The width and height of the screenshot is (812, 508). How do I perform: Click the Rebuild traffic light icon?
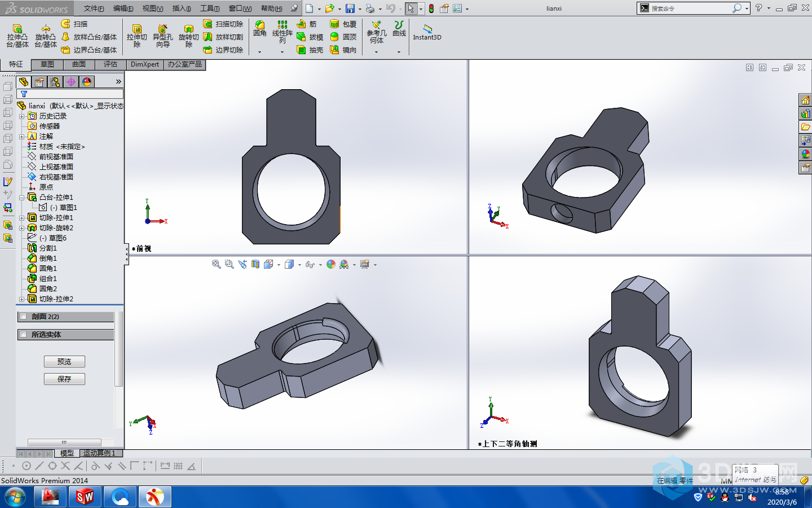coord(431,8)
